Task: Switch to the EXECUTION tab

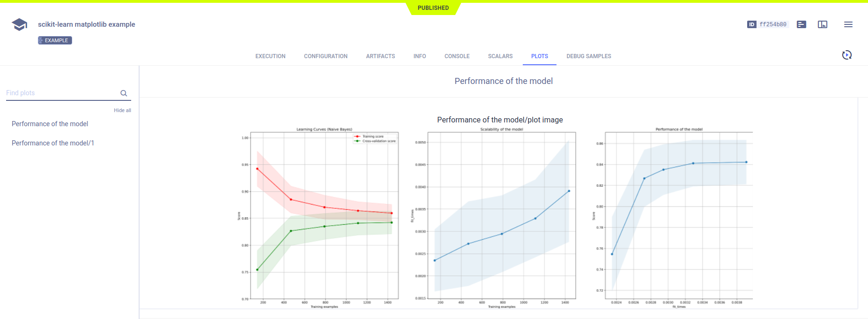Action: coord(270,56)
